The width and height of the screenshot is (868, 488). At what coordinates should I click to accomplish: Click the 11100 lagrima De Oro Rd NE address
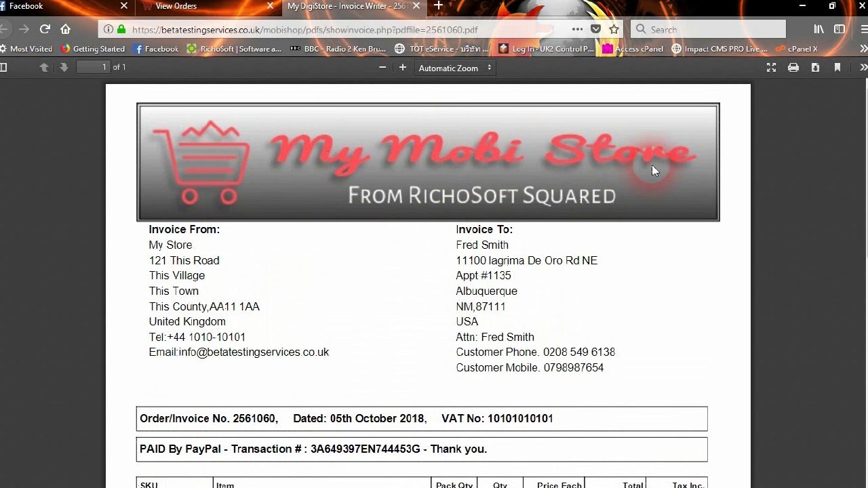[x=527, y=260]
